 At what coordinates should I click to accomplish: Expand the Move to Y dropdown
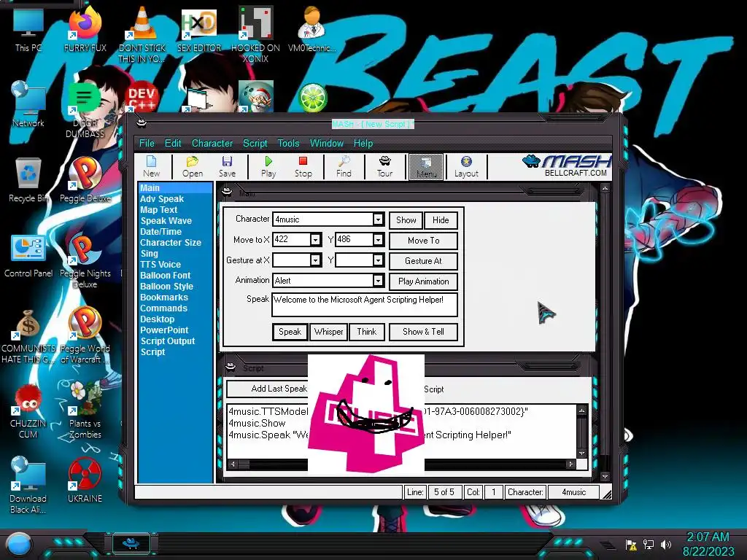pos(378,239)
